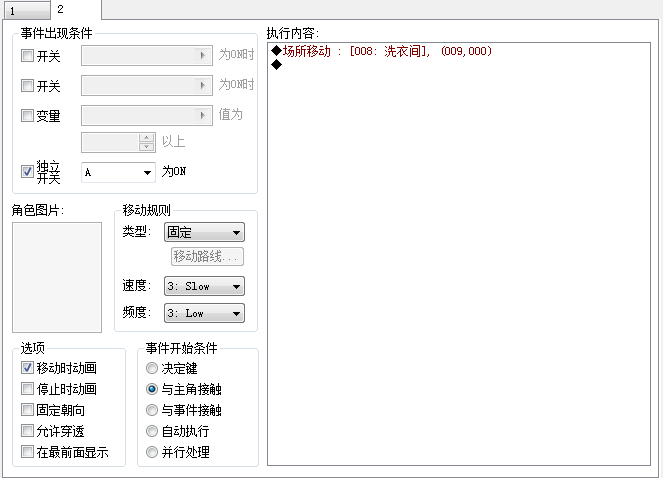This screenshot has width=663, height=478.
Task: Open the 类型 dropdown showing 固定
Action: click(204, 232)
